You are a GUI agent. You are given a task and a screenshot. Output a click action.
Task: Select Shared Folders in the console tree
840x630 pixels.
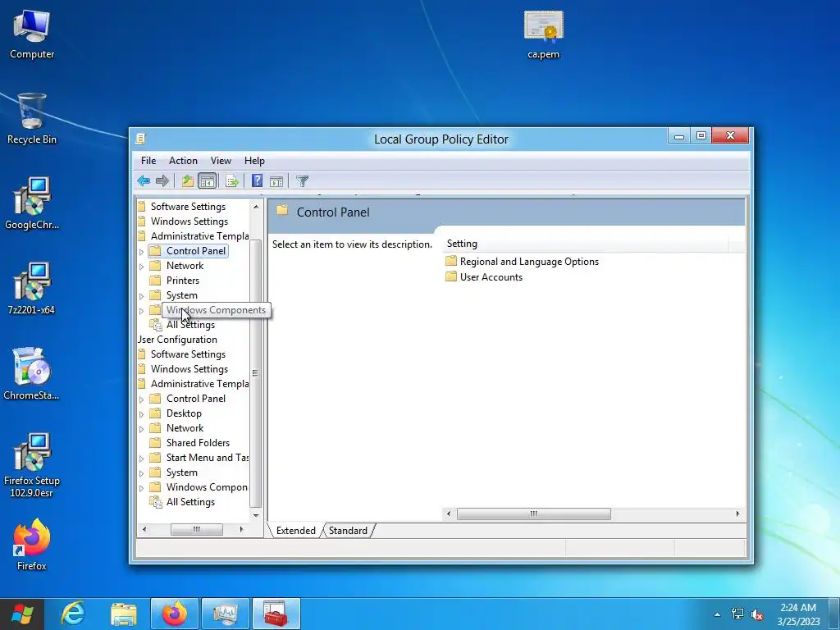click(198, 443)
